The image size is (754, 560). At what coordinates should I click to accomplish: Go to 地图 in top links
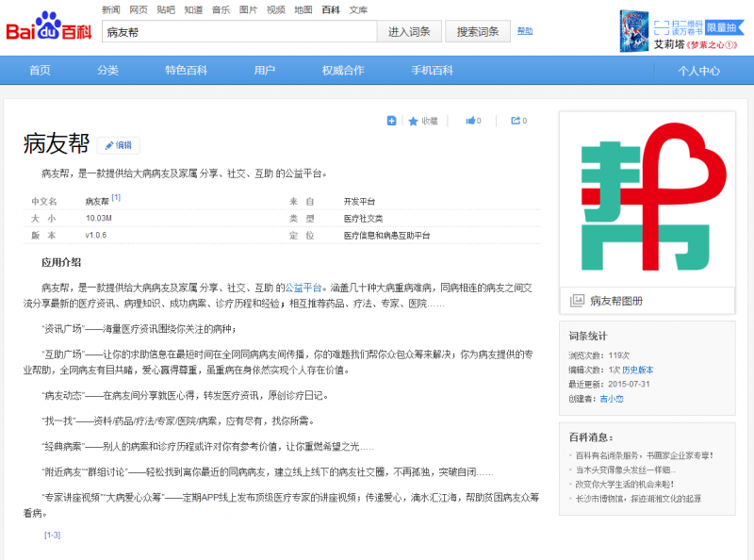click(303, 9)
